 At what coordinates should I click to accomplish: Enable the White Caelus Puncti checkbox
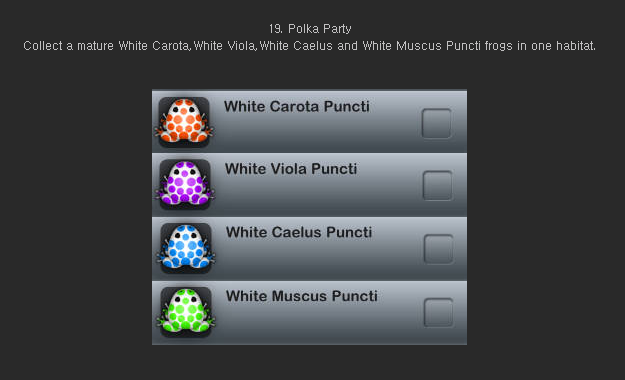tap(438, 249)
